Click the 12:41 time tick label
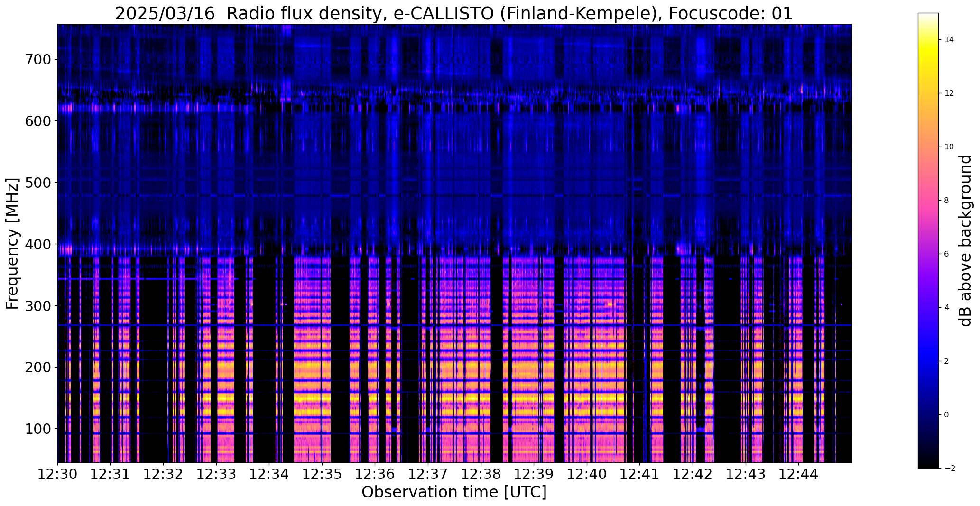This screenshot has width=980, height=506. coord(640,474)
